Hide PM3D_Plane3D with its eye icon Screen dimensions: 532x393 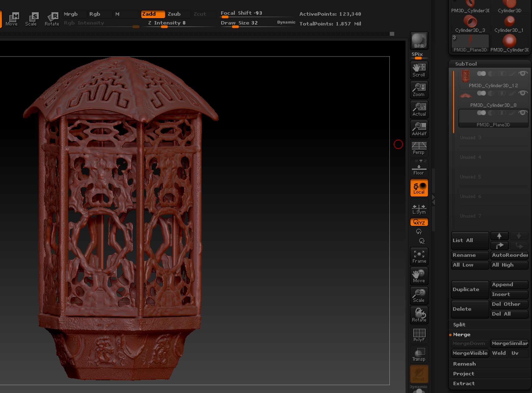(x=523, y=113)
